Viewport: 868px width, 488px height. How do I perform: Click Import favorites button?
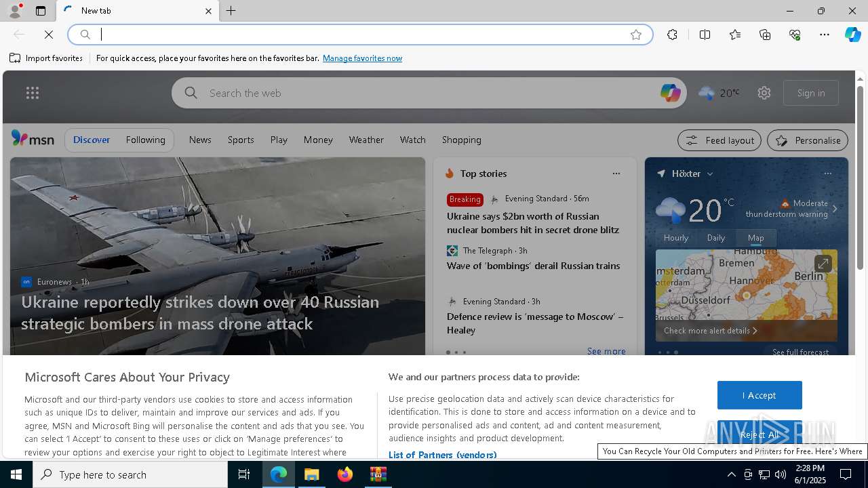coord(46,58)
